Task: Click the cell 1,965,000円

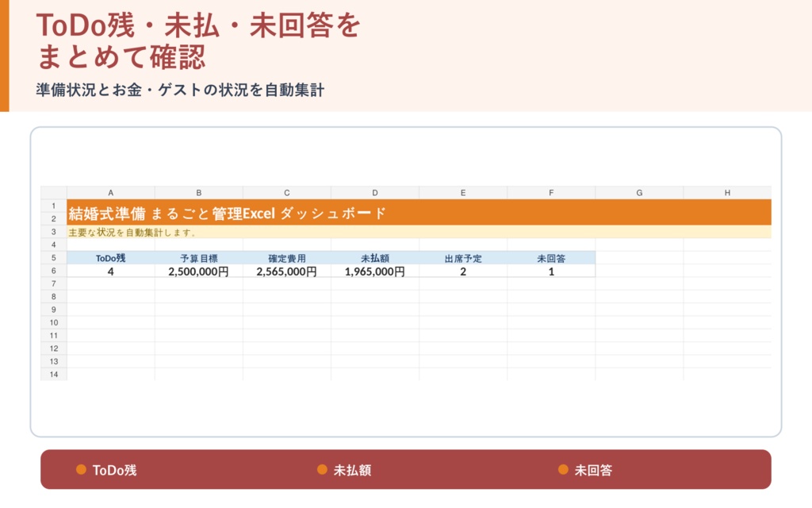Action: click(375, 271)
